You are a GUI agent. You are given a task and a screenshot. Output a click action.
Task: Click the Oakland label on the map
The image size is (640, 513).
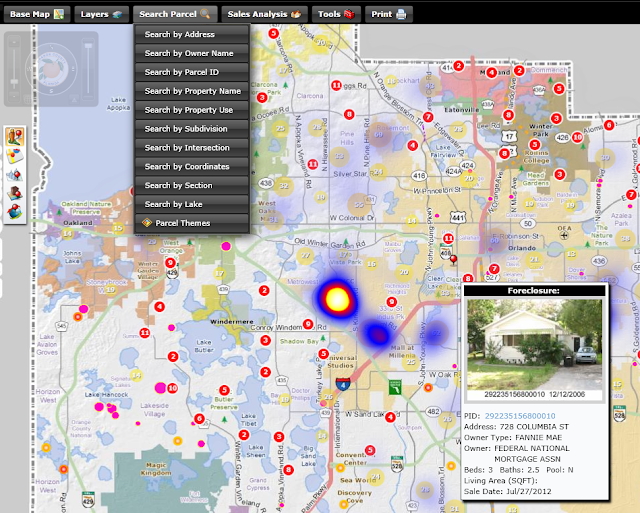[x=78, y=223]
